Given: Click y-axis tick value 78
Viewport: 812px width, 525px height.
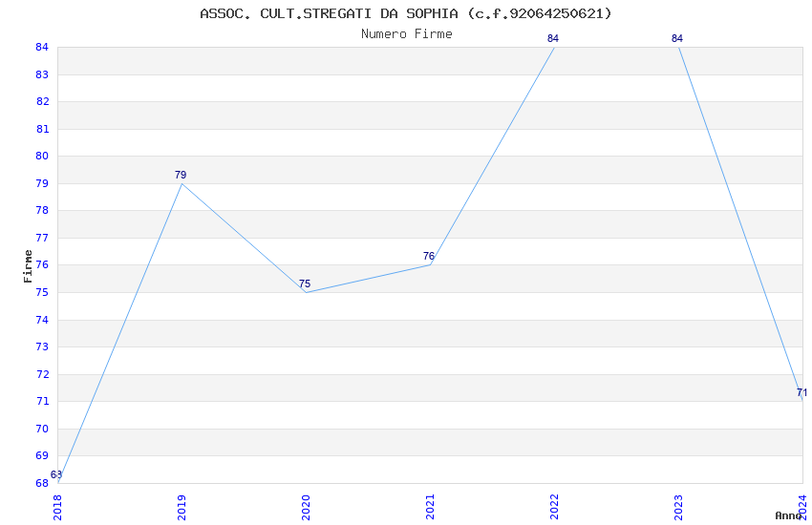Looking at the screenshot, I should click(x=42, y=210).
